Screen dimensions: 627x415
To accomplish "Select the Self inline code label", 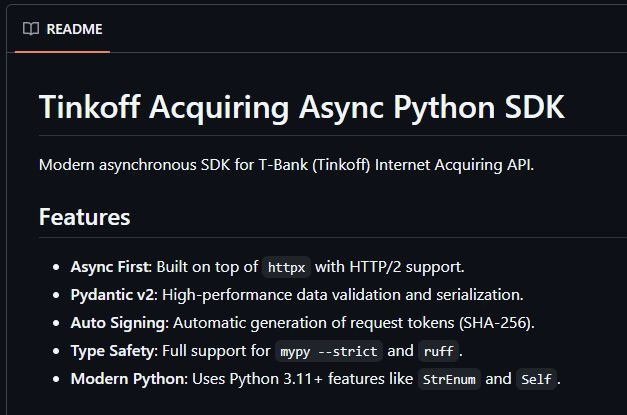I will coord(537,379).
